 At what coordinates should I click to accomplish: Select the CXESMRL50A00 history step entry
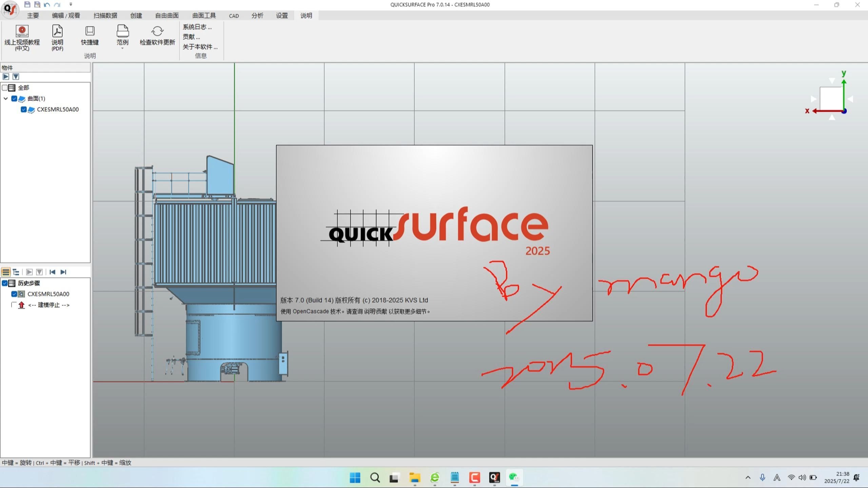coord(48,294)
